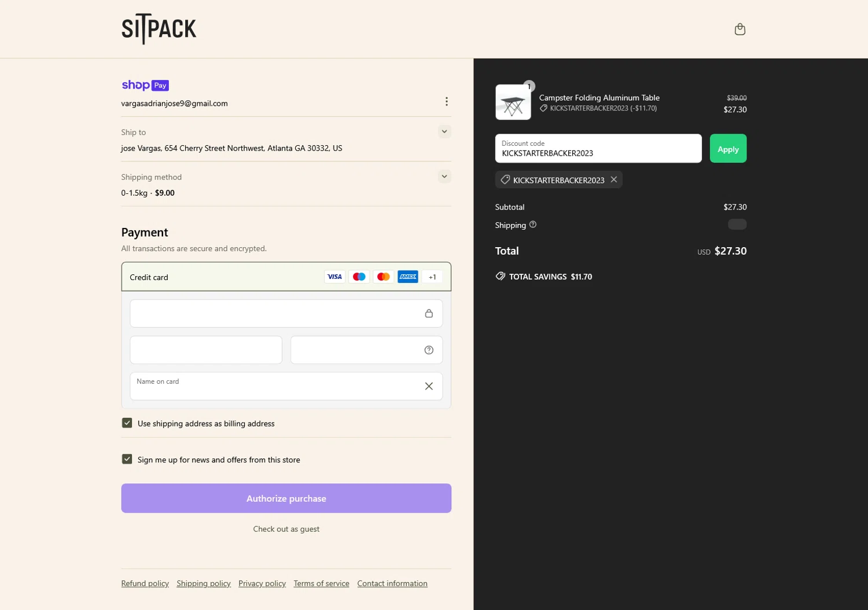Click the Total Savings tag icon
Screen dimensions: 868x610
(500, 276)
